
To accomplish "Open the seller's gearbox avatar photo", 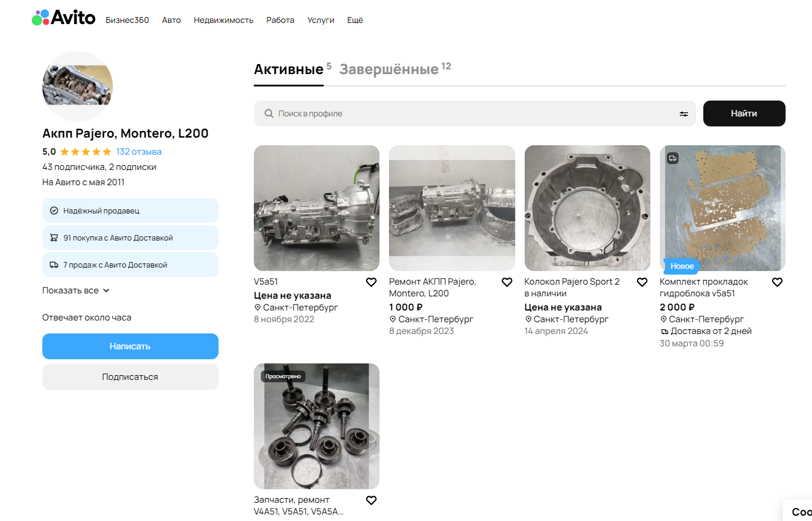I will pyautogui.click(x=78, y=86).
